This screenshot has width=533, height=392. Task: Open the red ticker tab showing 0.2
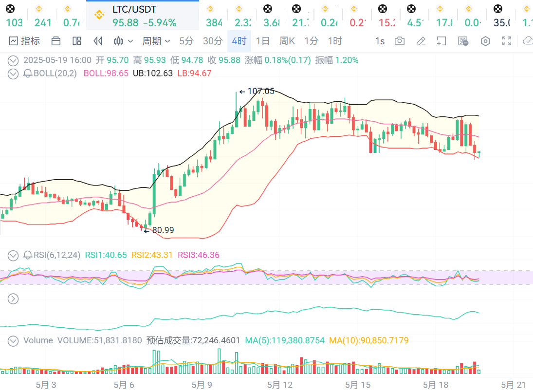coord(358,16)
